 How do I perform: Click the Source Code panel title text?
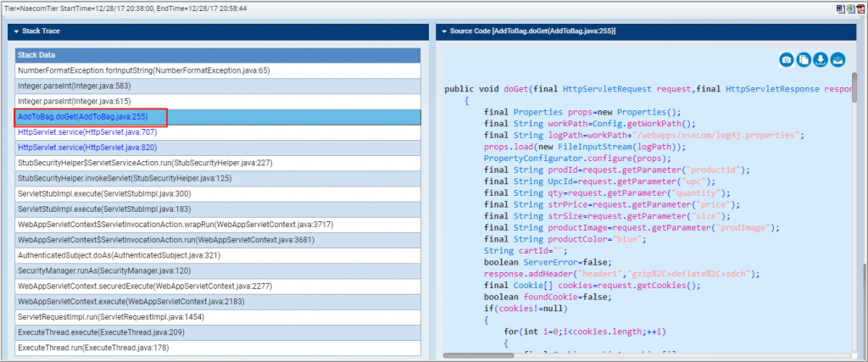(532, 31)
